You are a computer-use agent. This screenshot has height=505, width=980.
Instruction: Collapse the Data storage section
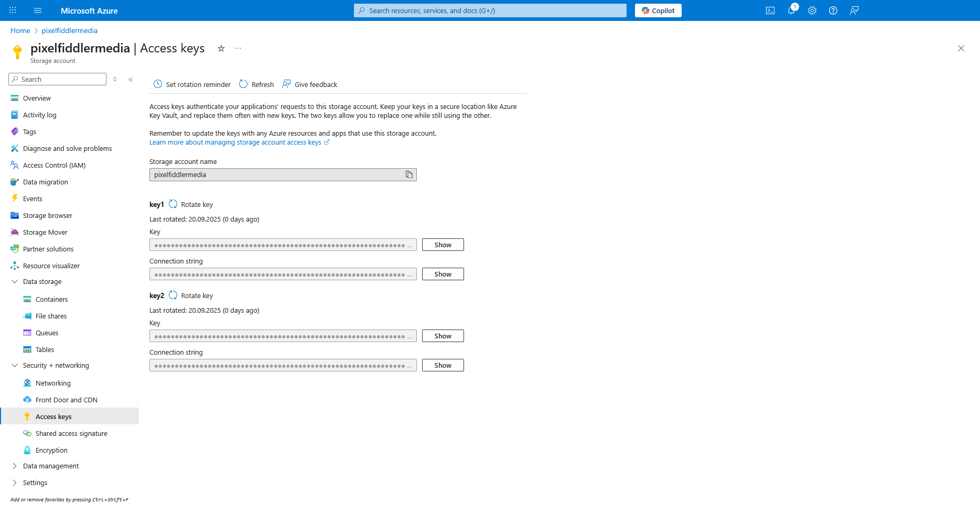click(15, 282)
